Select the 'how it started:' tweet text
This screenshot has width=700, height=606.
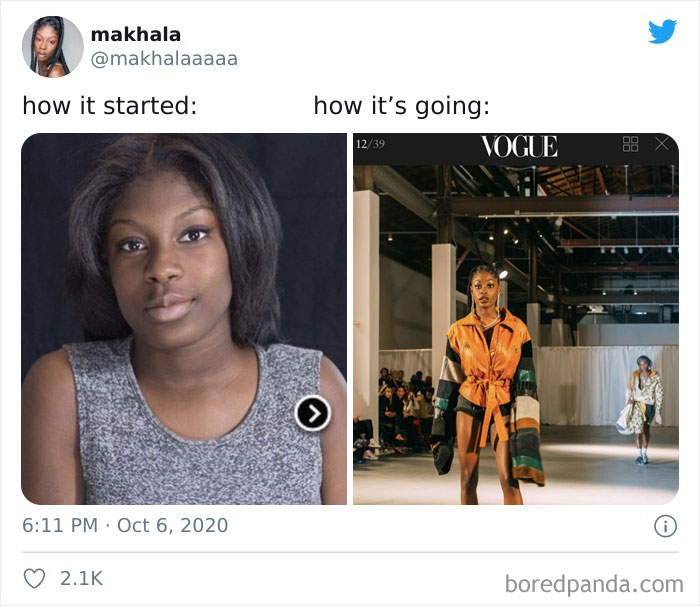[110, 106]
